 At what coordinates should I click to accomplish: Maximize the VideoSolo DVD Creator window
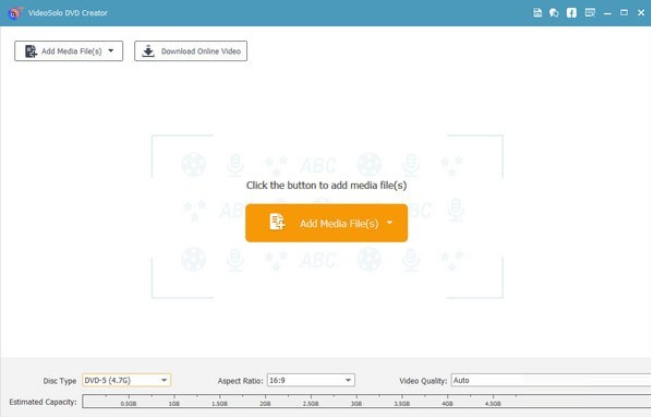[x=624, y=13]
